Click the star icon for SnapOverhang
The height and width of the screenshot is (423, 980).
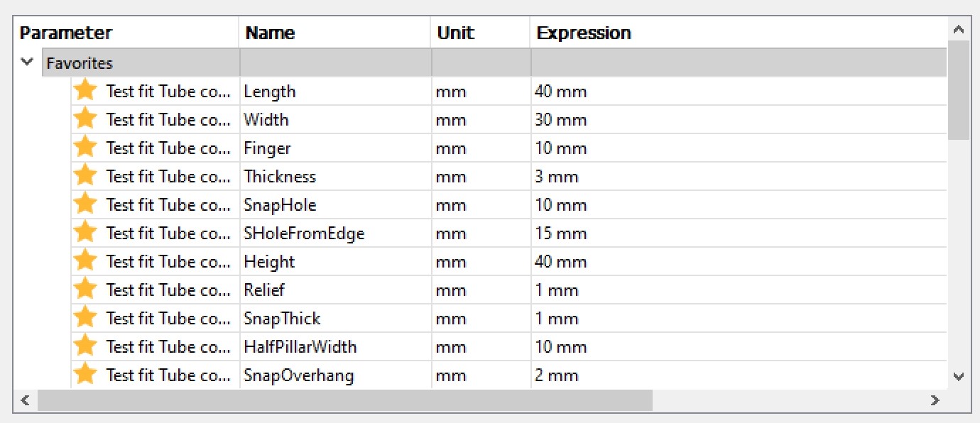coord(85,374)
